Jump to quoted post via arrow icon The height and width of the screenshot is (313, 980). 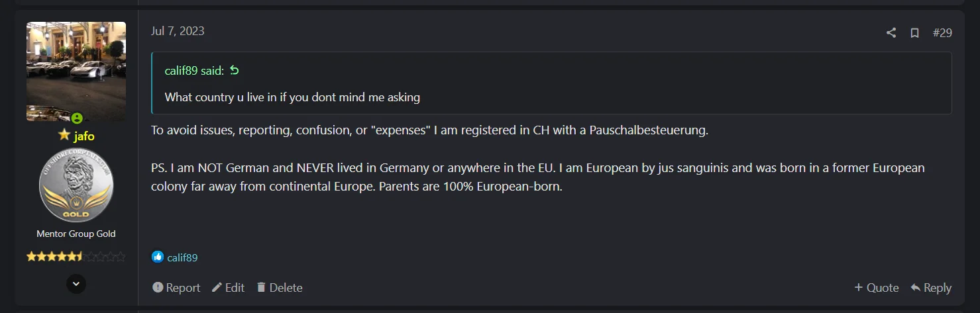[234, 70]
